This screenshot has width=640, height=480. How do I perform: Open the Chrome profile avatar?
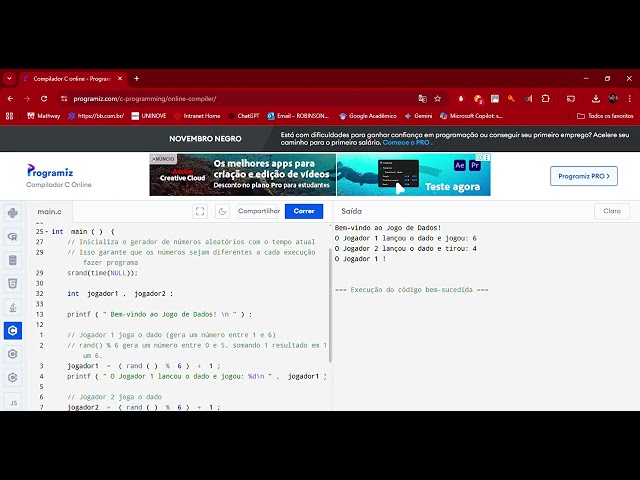click(613, 99)
